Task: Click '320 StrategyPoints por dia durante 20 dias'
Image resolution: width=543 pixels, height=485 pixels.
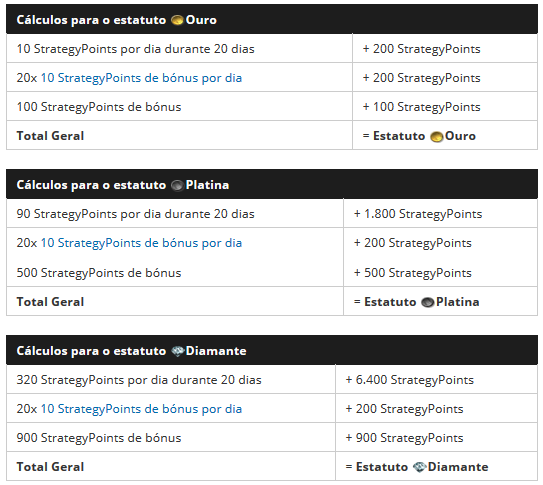Action: [139, 380]
